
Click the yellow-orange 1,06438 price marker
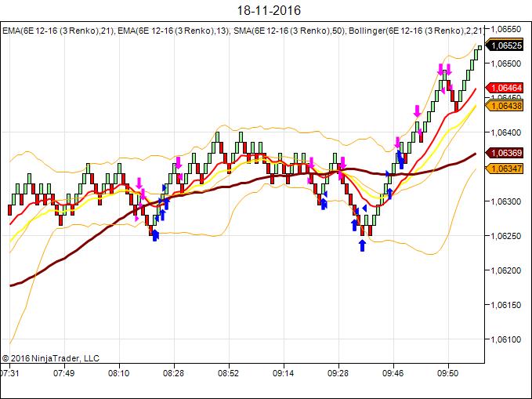[x=505, y=105]
